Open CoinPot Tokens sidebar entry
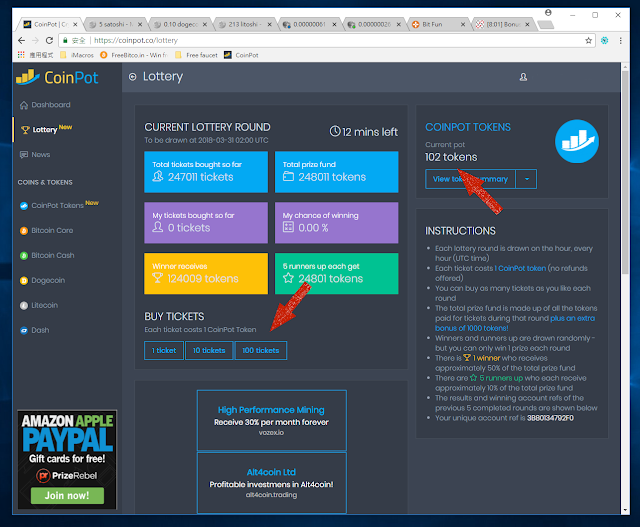This screenshot has height=527, width=640. [57, 205]
